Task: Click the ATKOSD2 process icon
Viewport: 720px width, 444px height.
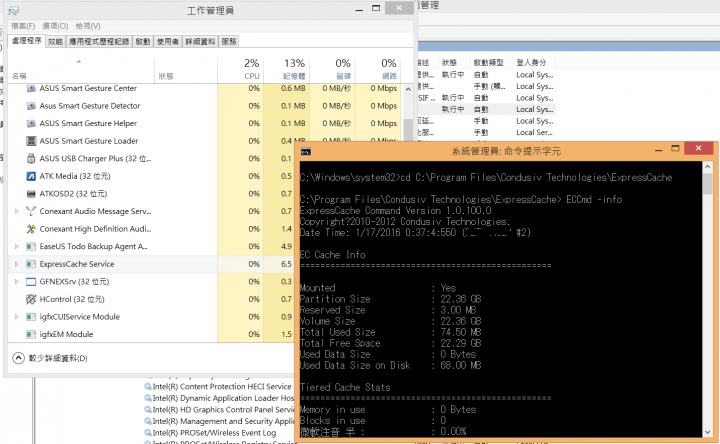Action: pyautogui.click(x=31, y=194)
